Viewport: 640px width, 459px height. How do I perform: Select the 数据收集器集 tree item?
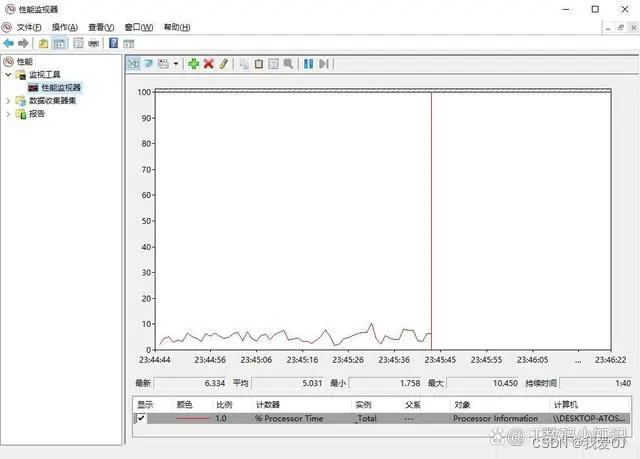(52, 101)
